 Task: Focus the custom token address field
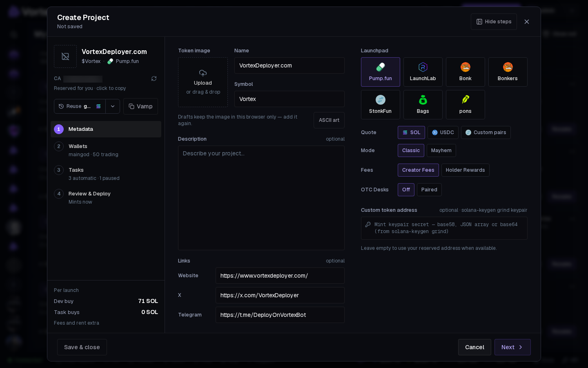(x=444, y=228)
